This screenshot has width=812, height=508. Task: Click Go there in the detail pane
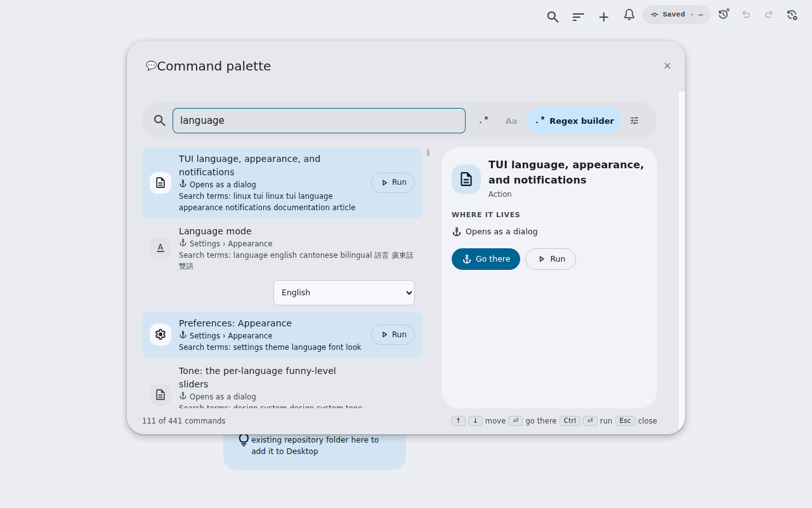coord(486,259)
